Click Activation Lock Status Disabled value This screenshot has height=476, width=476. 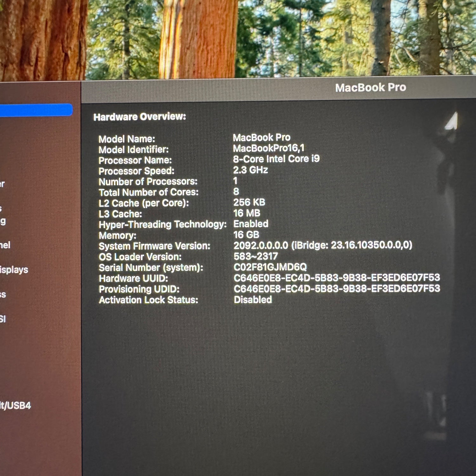pyautogui.click(x=253, y=300)
